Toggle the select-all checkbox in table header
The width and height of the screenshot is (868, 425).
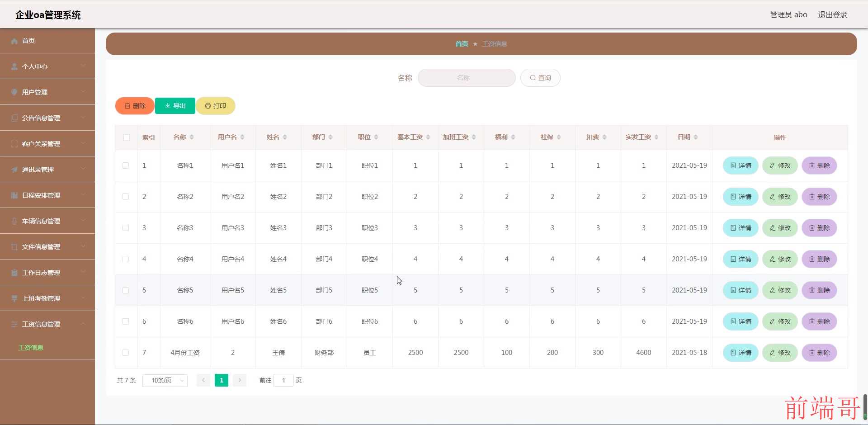(127, 137)
